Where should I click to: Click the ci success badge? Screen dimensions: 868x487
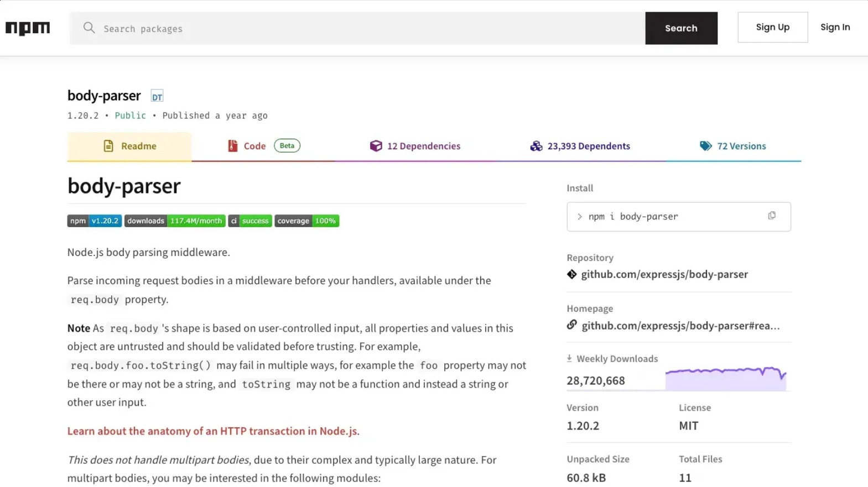click(x=250, y=221)
